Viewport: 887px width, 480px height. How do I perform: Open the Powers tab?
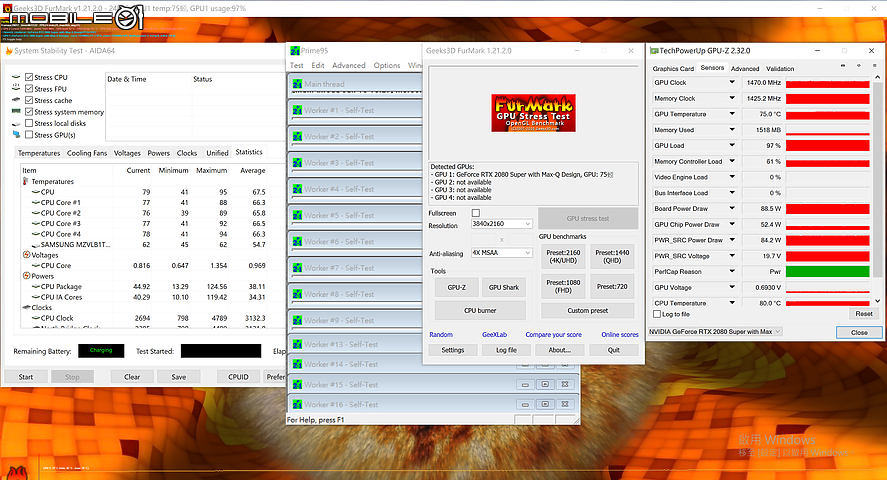158,153
